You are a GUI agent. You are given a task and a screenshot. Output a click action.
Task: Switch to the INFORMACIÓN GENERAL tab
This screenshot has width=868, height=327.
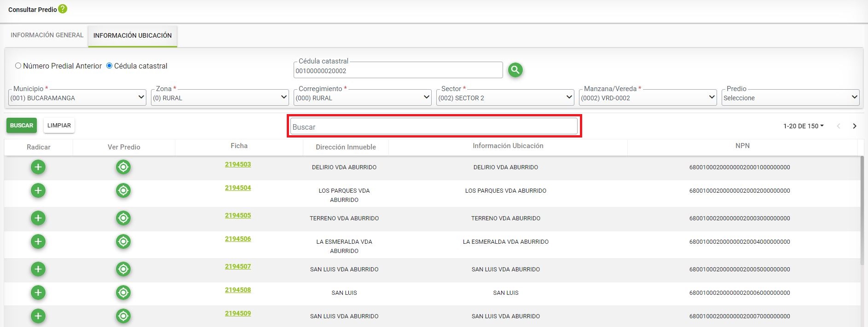pos(47,35)
